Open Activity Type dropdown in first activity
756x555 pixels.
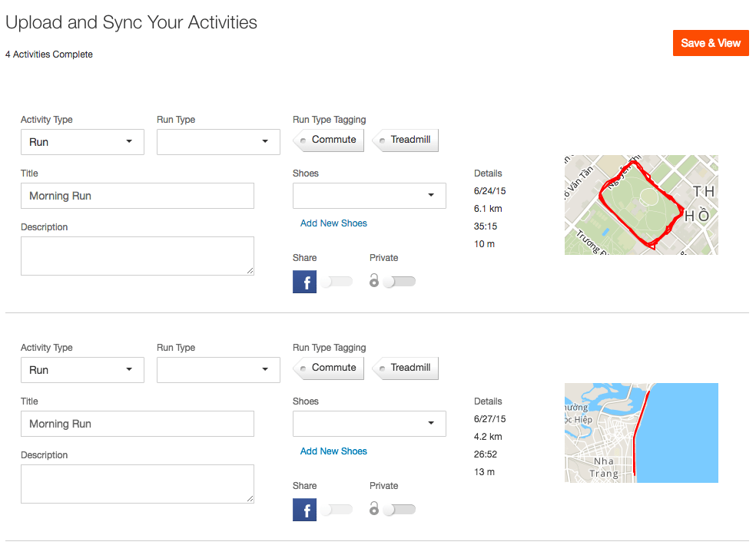coord(82,142)
